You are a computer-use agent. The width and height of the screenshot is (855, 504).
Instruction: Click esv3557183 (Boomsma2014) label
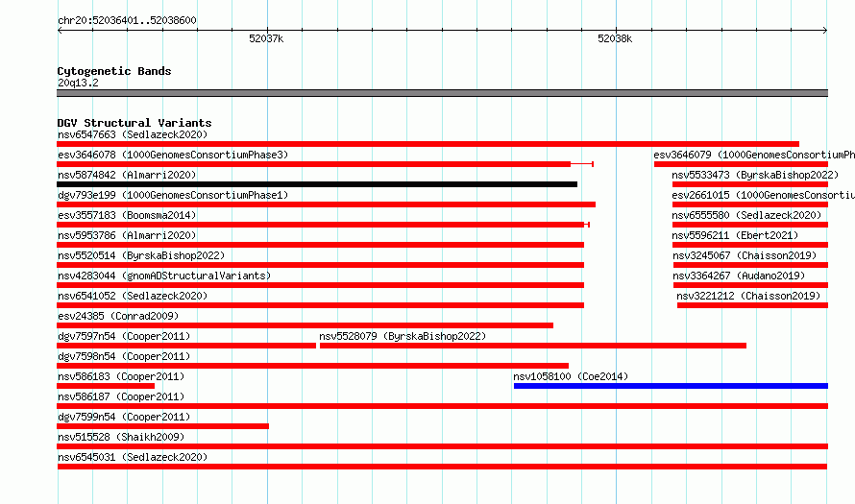pos(127,215)
